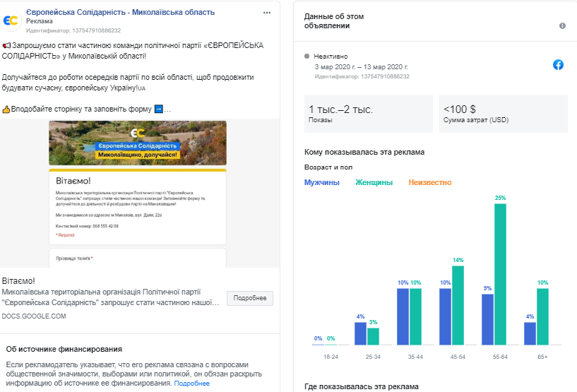Follow the Подробнее link about funding source
This screenshot has width=577, height=392.
(x=191, y=384)
